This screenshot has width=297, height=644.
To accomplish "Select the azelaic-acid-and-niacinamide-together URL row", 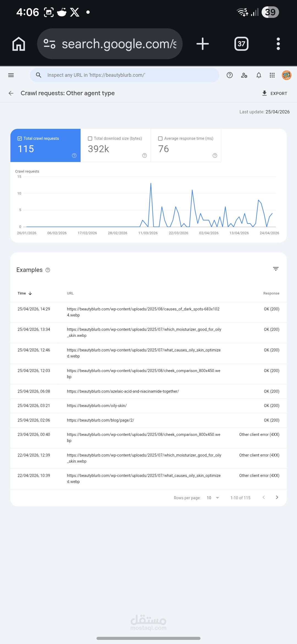I will pyautogui.click(x=148, y=391).
